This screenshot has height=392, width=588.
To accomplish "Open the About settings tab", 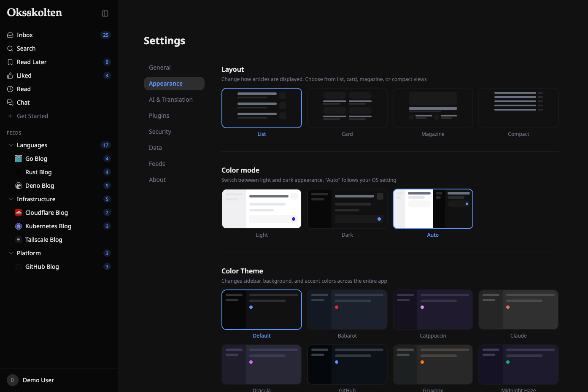I will coord(174,180).
